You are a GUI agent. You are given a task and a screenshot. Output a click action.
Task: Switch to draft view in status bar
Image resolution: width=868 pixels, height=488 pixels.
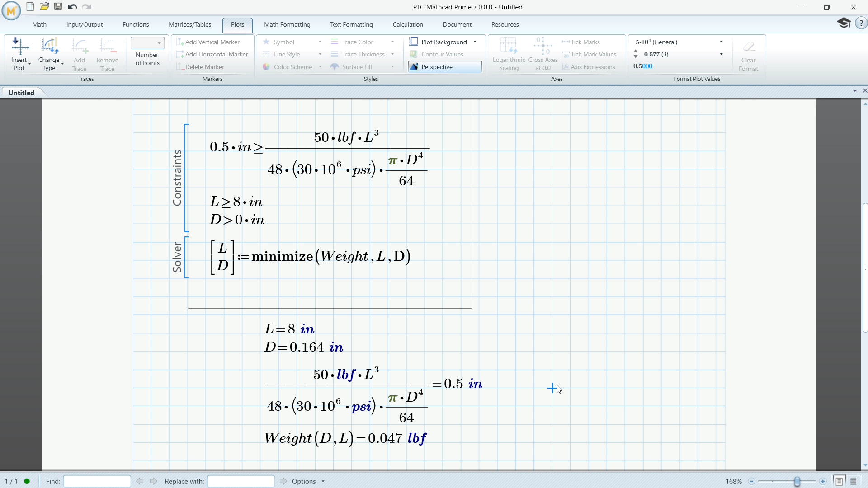click(x=854, y=482)
